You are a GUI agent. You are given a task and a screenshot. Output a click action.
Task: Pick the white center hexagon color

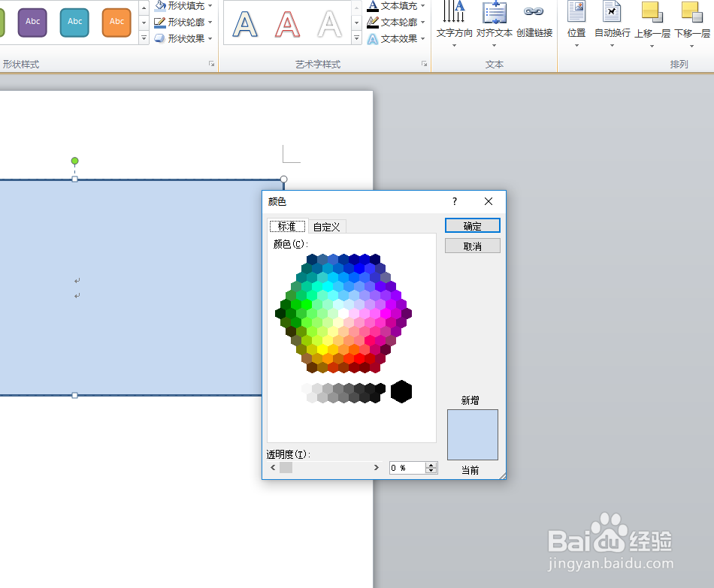pyautogui.click(x=343, y=313)
